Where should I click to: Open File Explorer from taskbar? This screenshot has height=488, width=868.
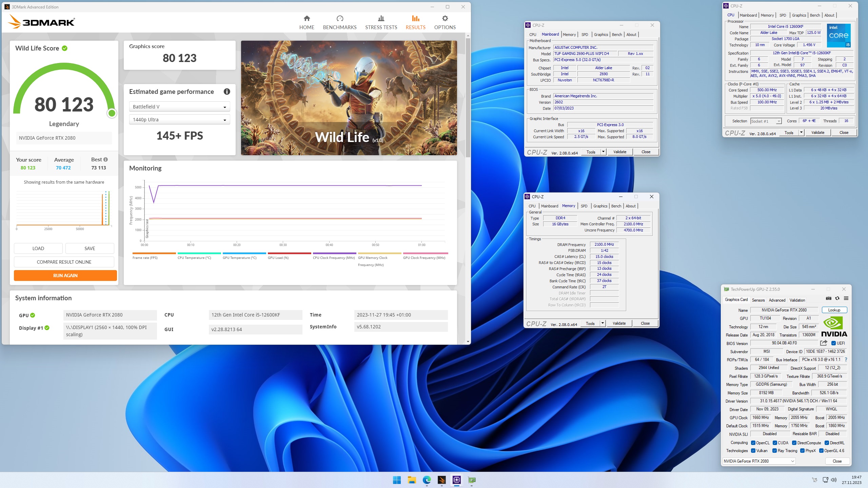click(412, 480)
